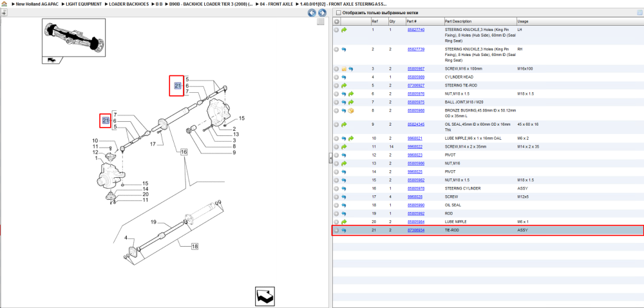Screen dimensions: 644x308
Task: Select the 'CYLINDER HEAD' description cell
Action: [x=458, y=77]
